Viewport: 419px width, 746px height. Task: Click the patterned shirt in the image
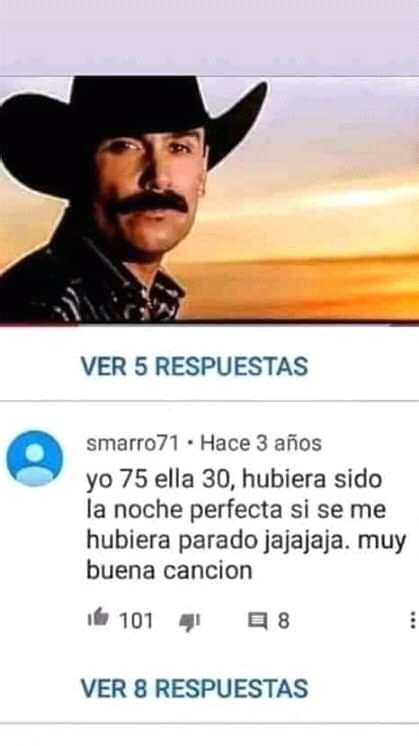pos(95,283)
